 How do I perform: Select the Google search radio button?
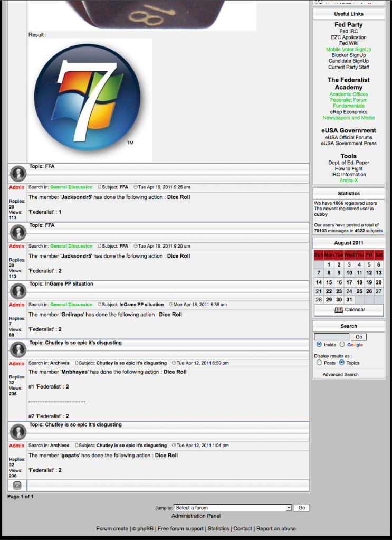342,344
